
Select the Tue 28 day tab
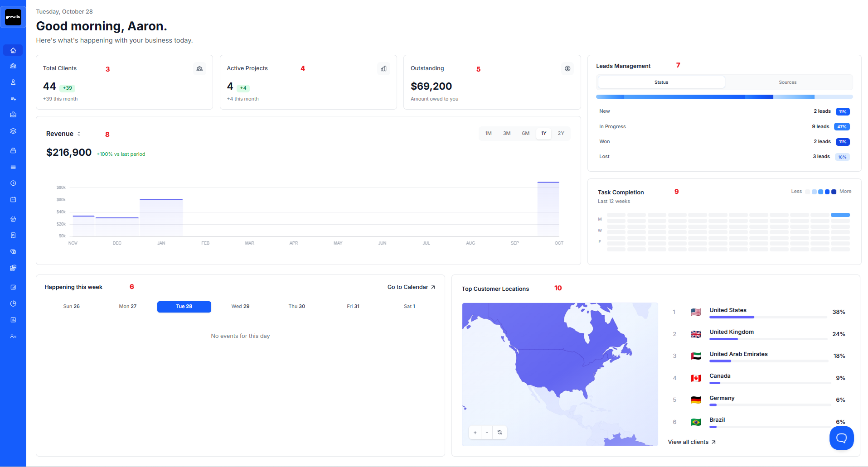point(184,307)
